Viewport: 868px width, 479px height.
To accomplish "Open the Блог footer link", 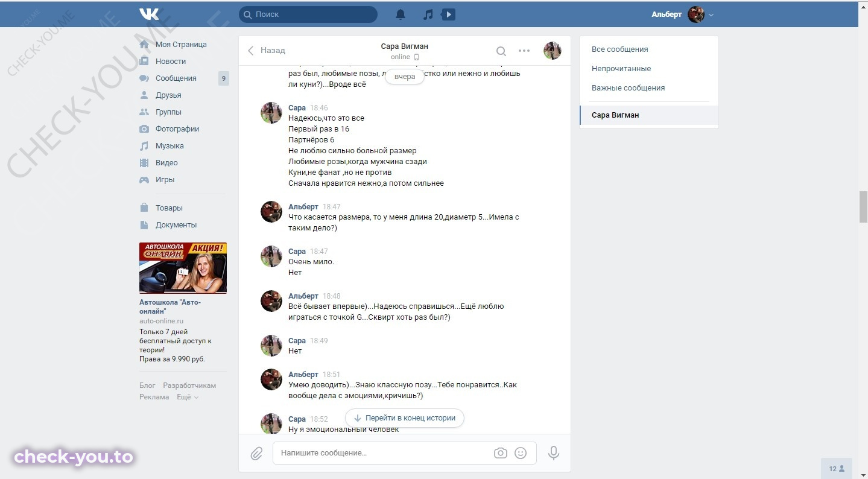I will (x=147, y=385).
